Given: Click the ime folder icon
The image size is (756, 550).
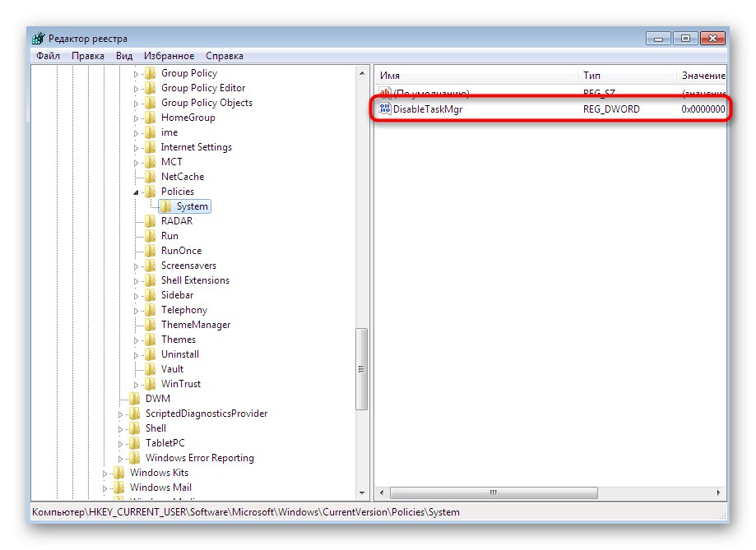Looking at the screenshot, I should [x=151, y=132].
